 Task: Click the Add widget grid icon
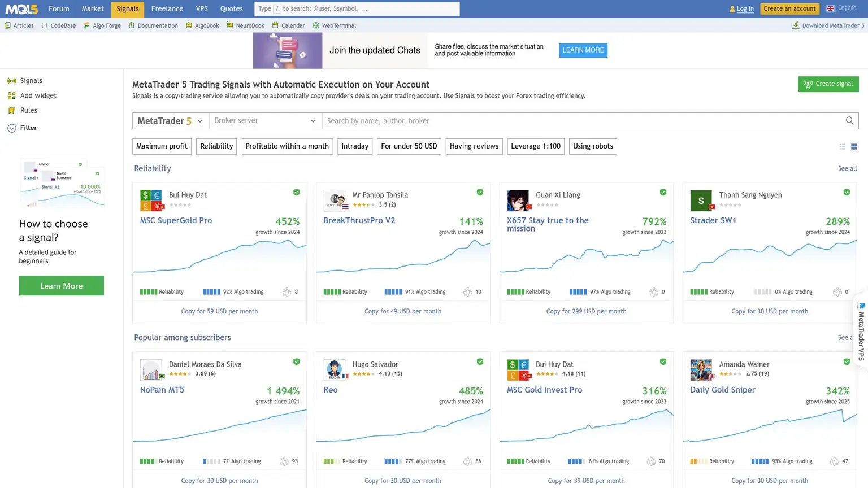pyautogui.click(x=12, y=96)
